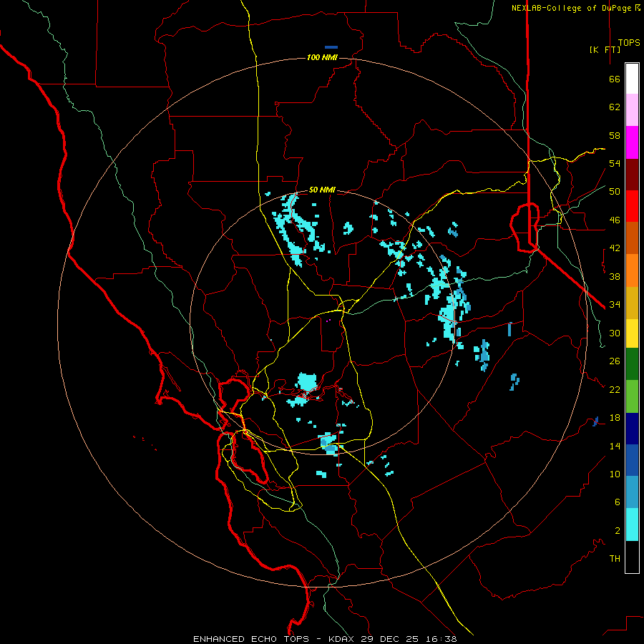Select the 14 legend value
The image size is (644, 644).
[615, 446]
